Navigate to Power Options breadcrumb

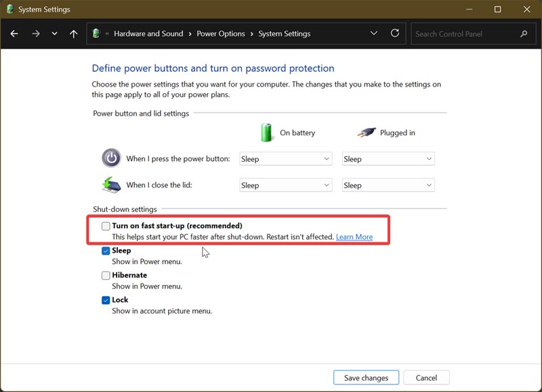(221, 34)
